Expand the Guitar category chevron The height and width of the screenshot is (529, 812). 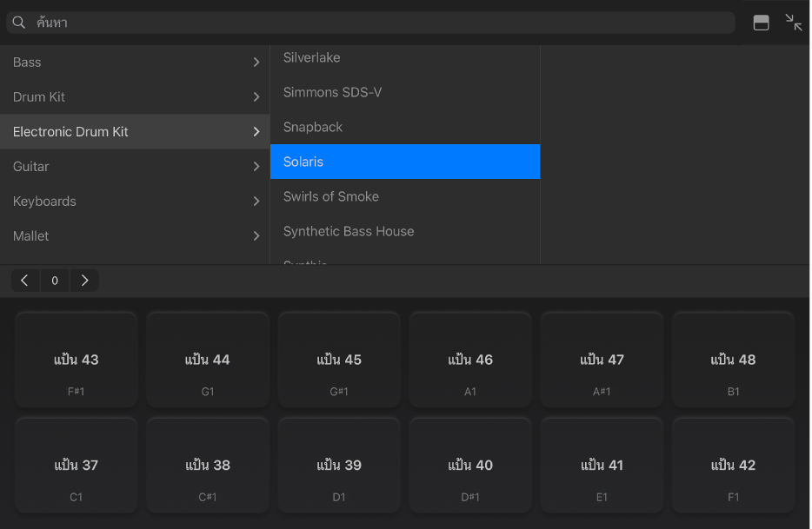point(256,167)
